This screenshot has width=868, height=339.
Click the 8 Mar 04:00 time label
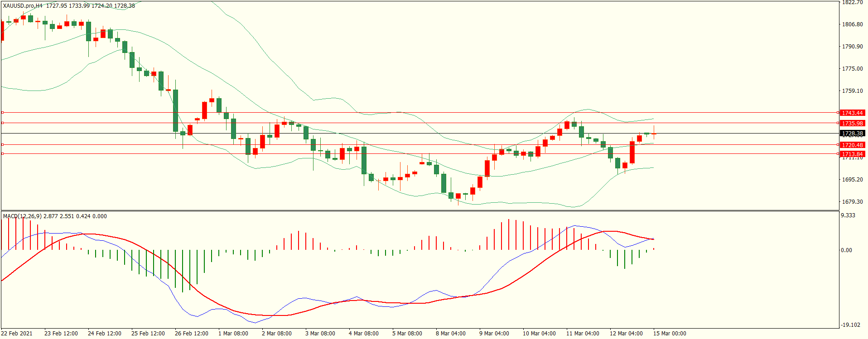[451, 334]
